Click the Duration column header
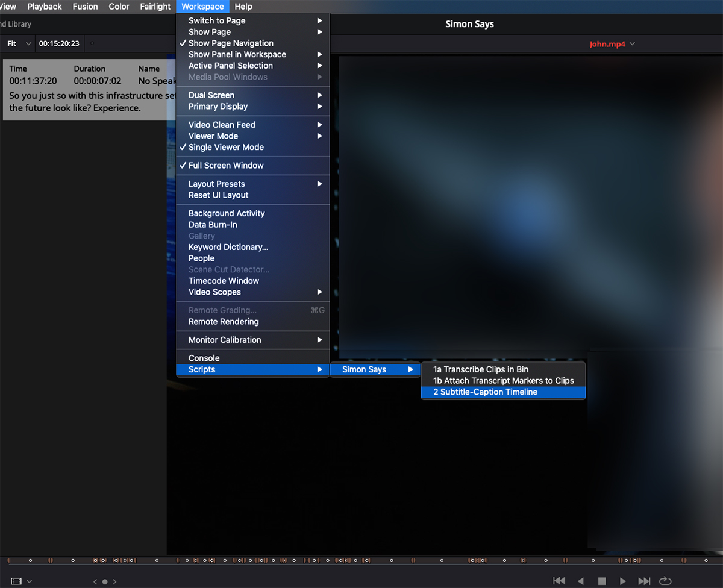The height and width of the screenshot is (588, 723). click(90, 69)
